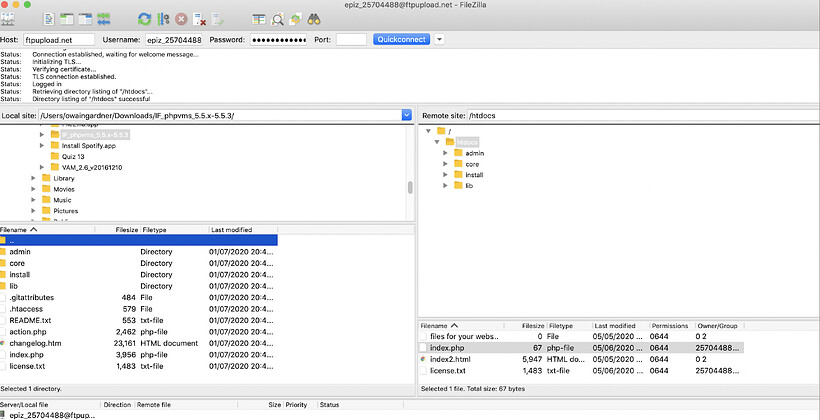Click the Password input field

278,40
